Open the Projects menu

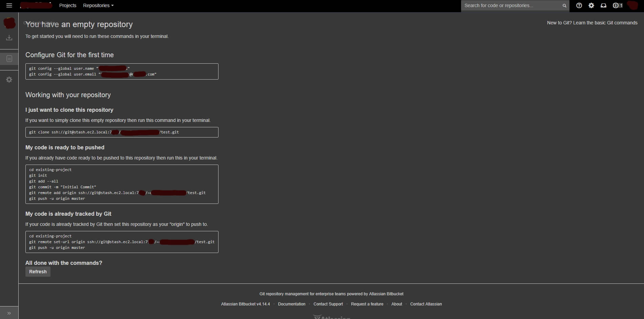pos(68,5)
